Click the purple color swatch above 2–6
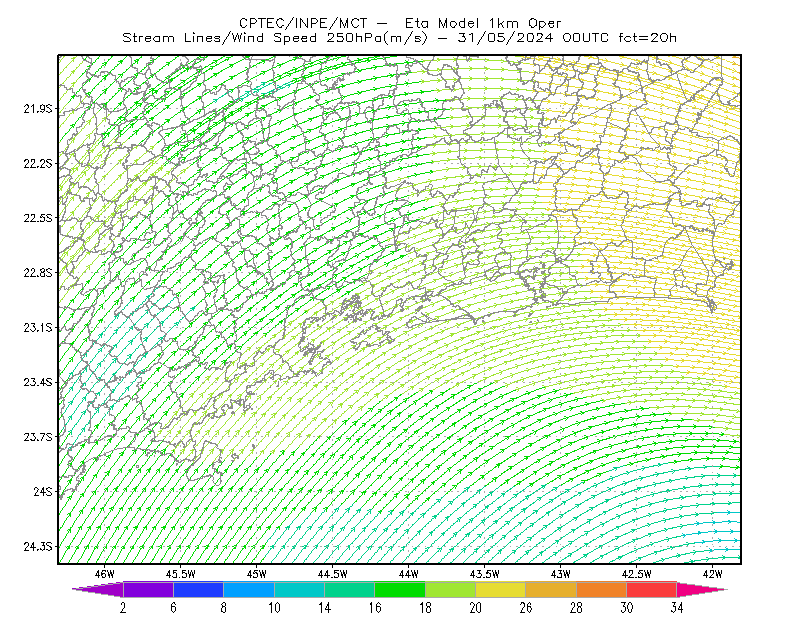The width and height of the screenshot is (800, 618). click(x=148, y=589)
